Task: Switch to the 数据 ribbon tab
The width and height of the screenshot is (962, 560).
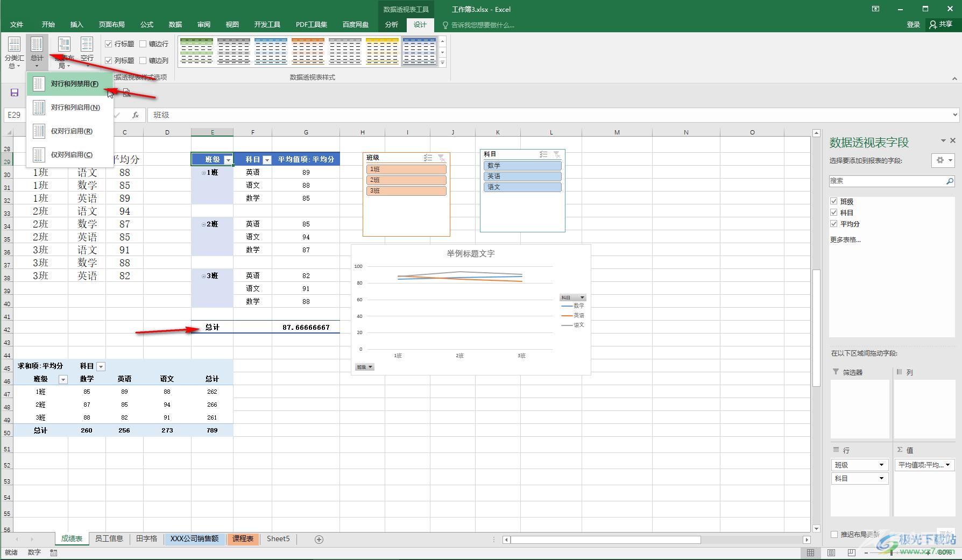Action: (175, 25)
